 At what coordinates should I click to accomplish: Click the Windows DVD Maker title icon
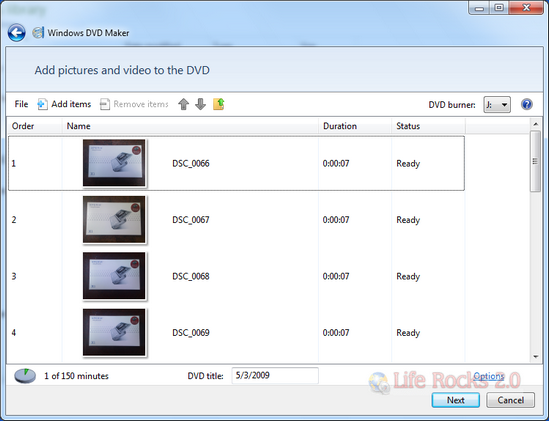point(38,33)
